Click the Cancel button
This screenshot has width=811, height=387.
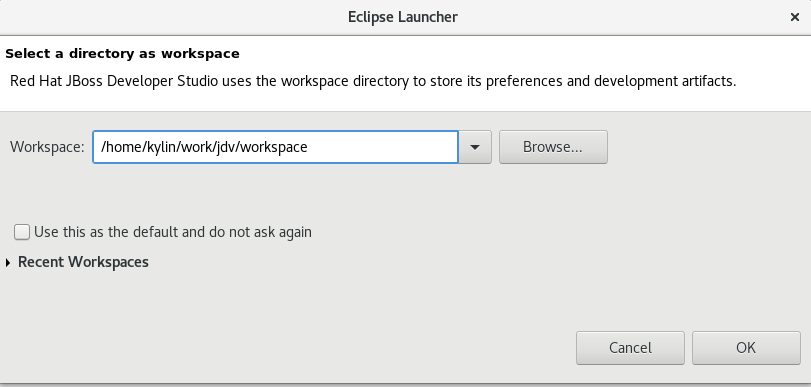click(x=630, y=348)
